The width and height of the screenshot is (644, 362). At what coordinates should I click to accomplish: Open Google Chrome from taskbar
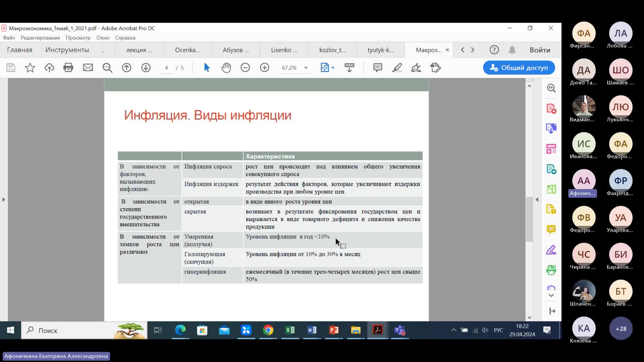[268, 330]
